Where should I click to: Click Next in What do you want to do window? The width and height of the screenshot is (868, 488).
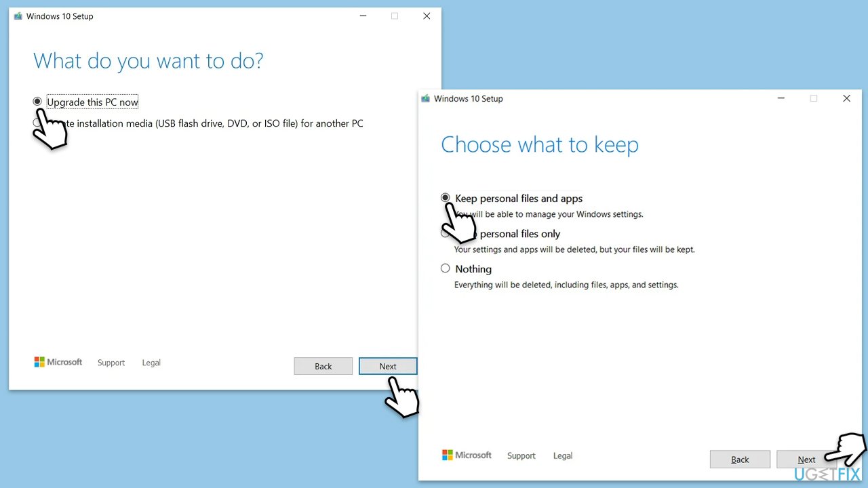click(x=388, y=366)
